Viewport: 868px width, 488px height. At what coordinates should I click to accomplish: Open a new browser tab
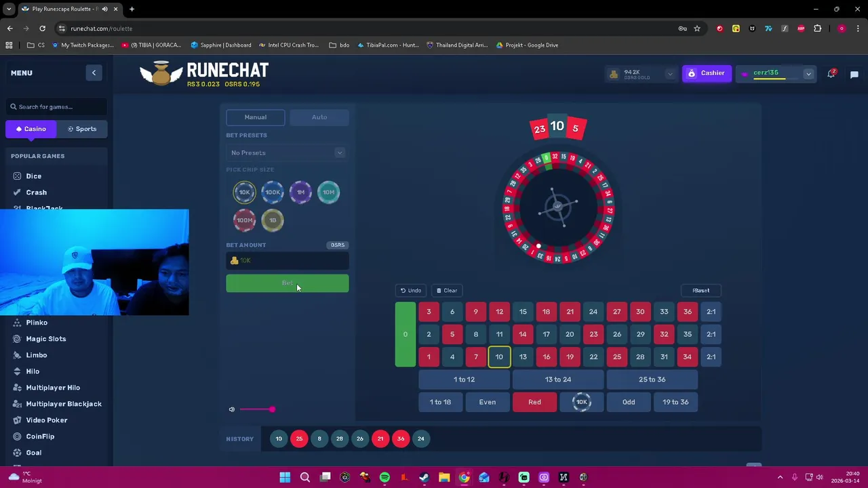point(132,9)
